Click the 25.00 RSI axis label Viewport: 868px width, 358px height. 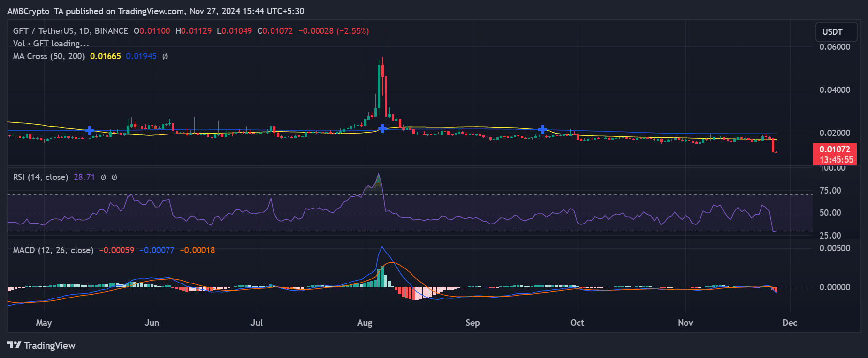pyautogui.click(x=830, y=236)
